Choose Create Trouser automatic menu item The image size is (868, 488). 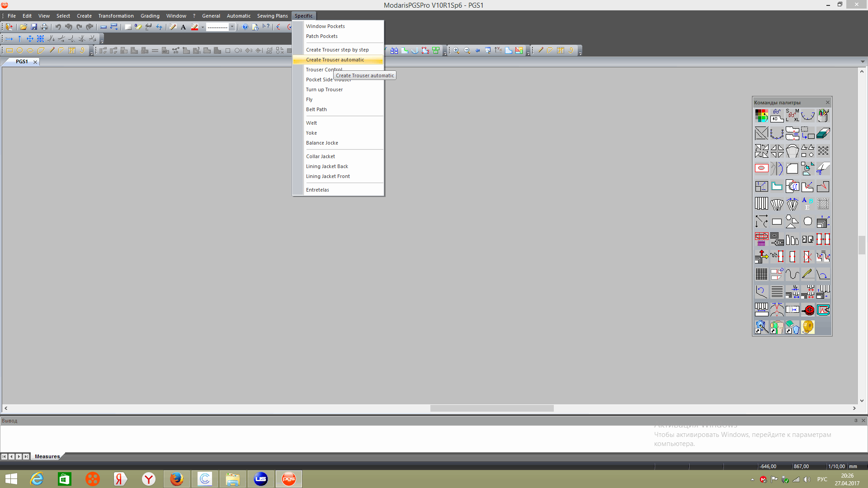(335, 60)
